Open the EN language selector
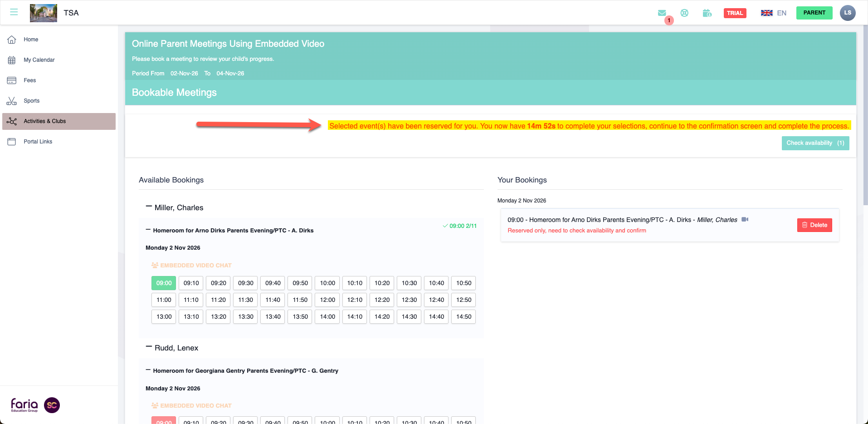The height and width of the screenshot is (424, 868). click(x=774, y=13)
